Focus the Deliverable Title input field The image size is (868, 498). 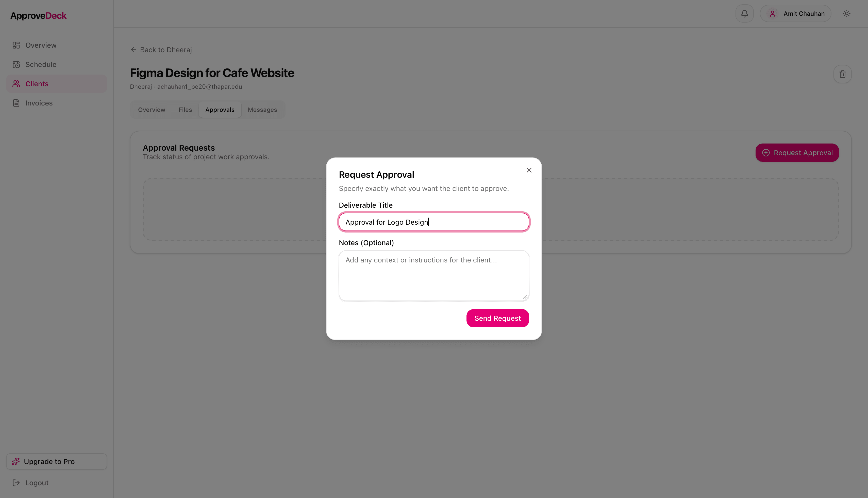pyautogui.click(x=433, y=222)
